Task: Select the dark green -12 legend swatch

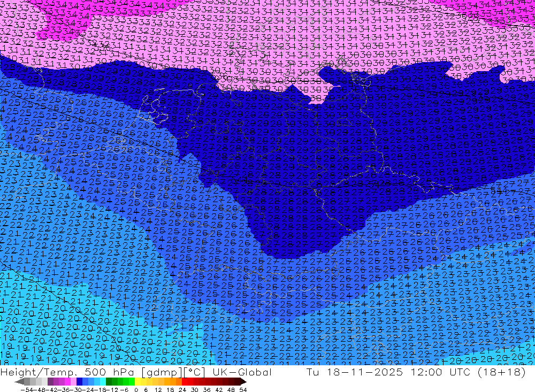Action: coord(109,382)
